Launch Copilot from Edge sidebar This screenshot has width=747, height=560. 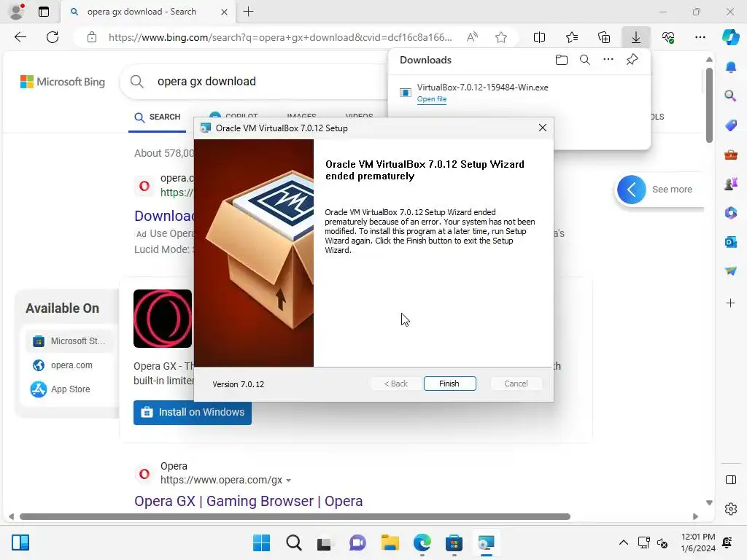pos(730,37)
